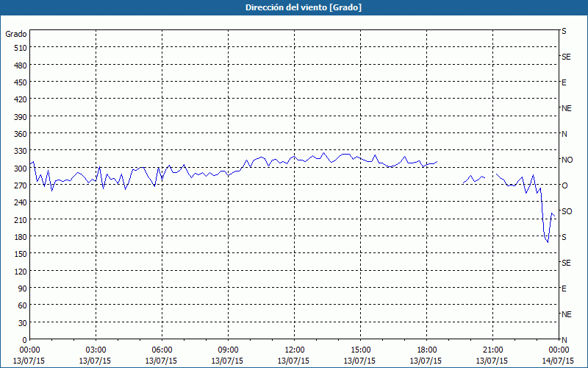The width and height of the screenshot is (588, 368).
Task: Click the 60 degree label
Action: tap(23, 305)
